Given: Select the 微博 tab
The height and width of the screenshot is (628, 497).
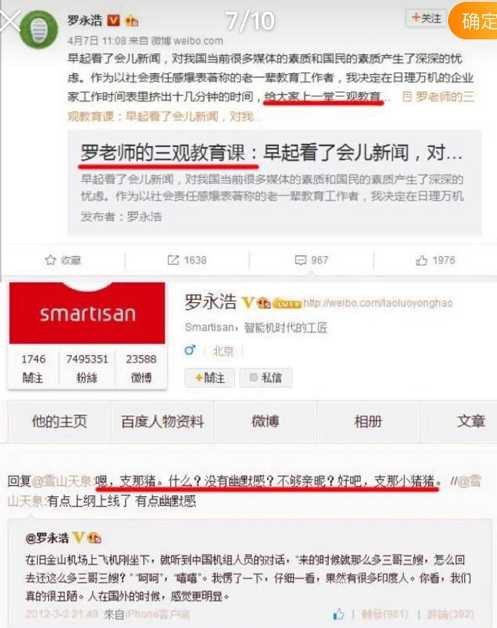Looking at the screenshot, I should [x=265, y=421].
